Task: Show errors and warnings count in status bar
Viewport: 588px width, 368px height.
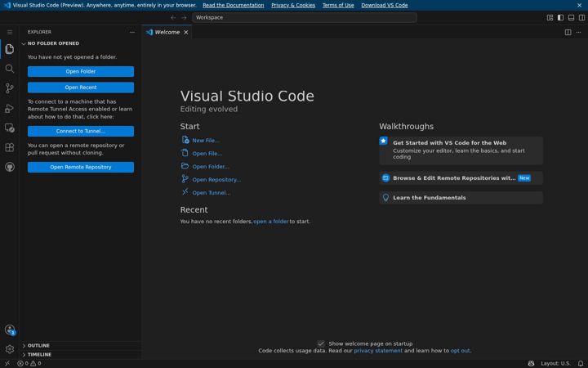Action: (29, 363)
